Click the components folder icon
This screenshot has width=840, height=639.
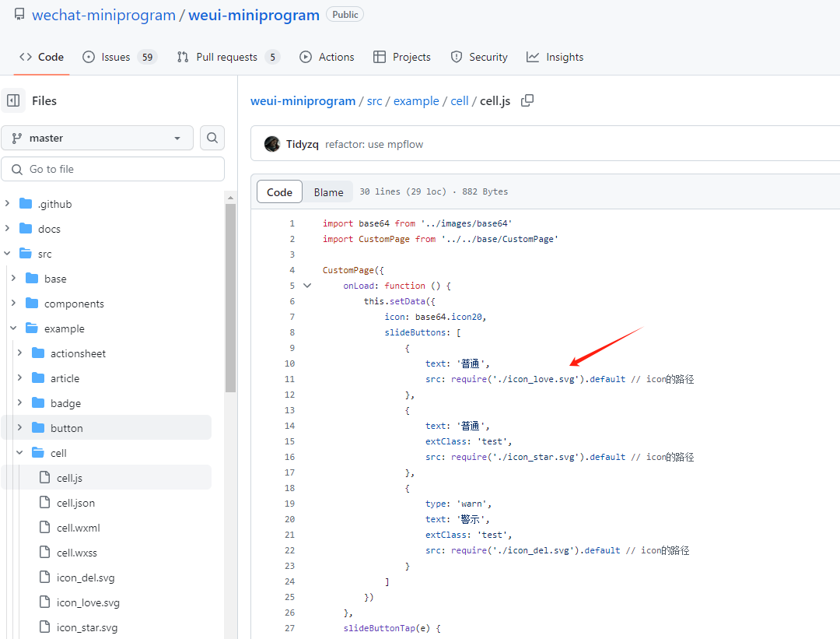(32, 304)
